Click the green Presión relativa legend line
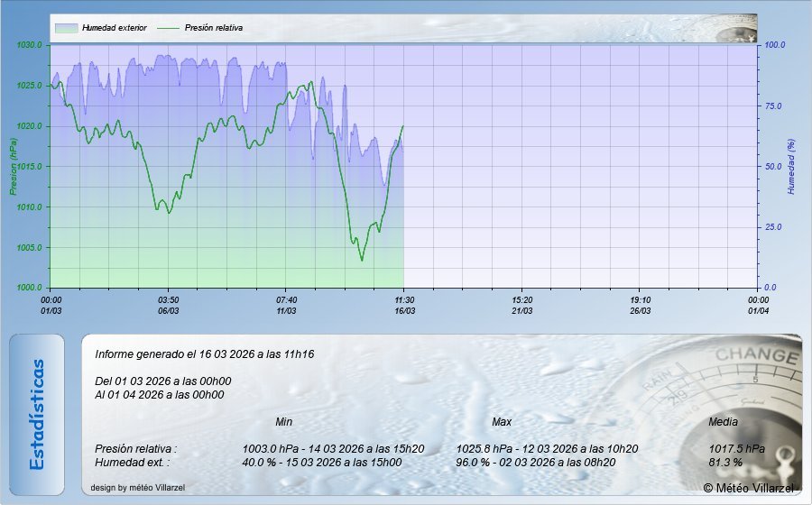 168,28
